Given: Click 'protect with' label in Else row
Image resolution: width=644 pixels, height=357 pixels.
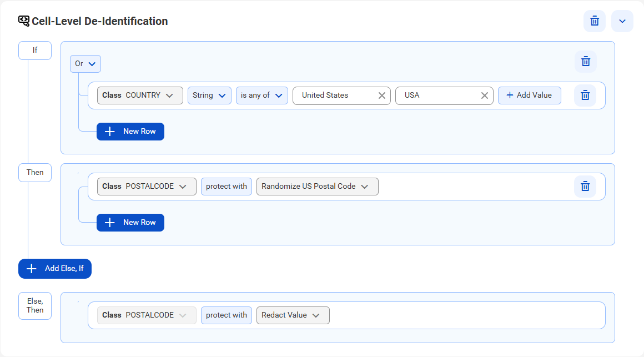Looking at the screenshot, I should (x=227, y=315).
